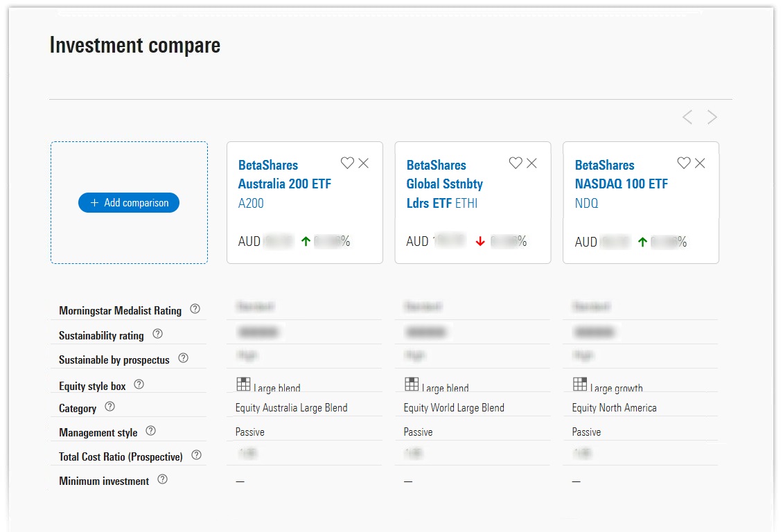Remove BetaShares Australia 200 ETF from comparison
Screen dimensions: 783x532
point(364,163)
